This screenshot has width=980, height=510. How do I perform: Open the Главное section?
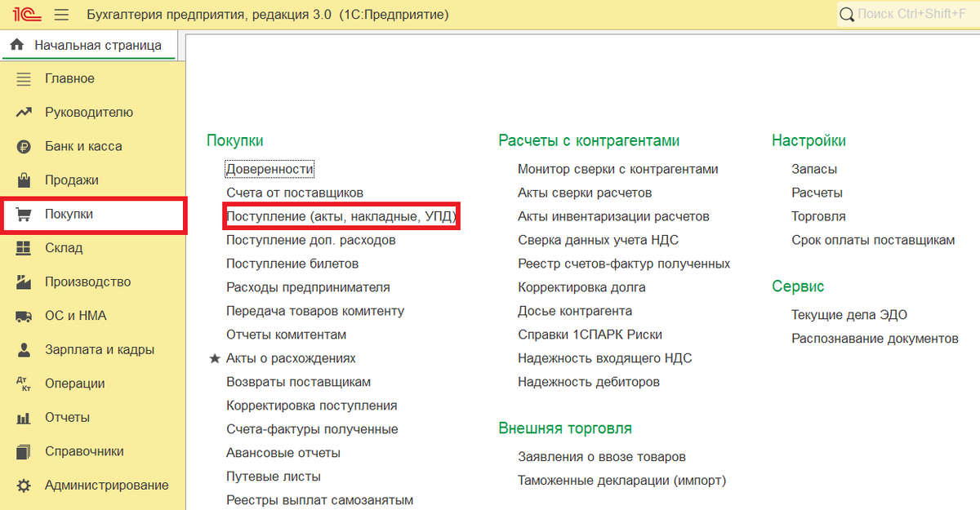click(69, 79)
